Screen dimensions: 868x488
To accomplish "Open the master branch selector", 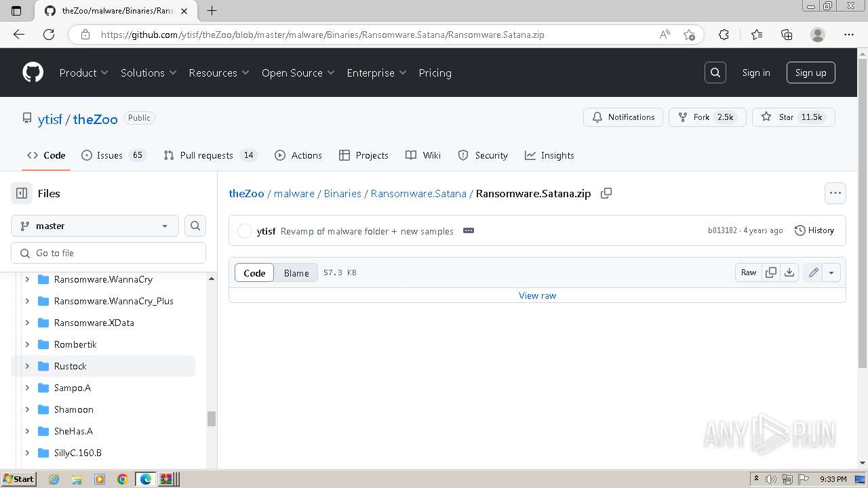I will (95, 226).
